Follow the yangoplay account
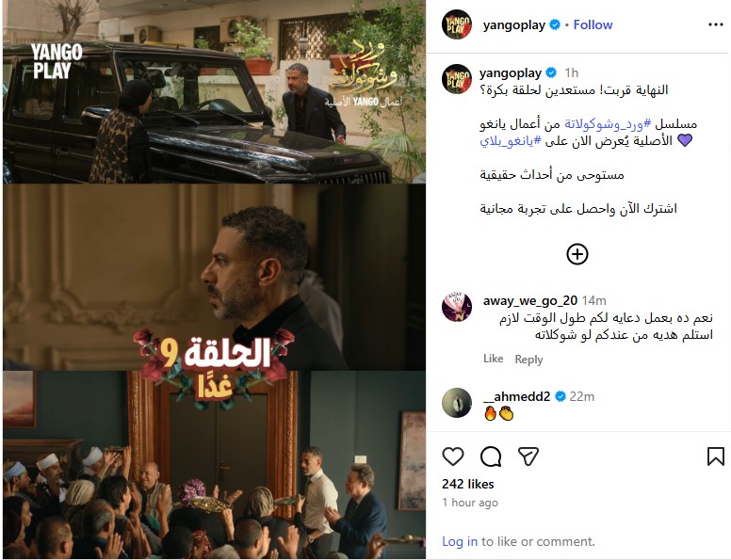Image resolution: width=731 pixels, height=560 pixels. coord(593,24)
